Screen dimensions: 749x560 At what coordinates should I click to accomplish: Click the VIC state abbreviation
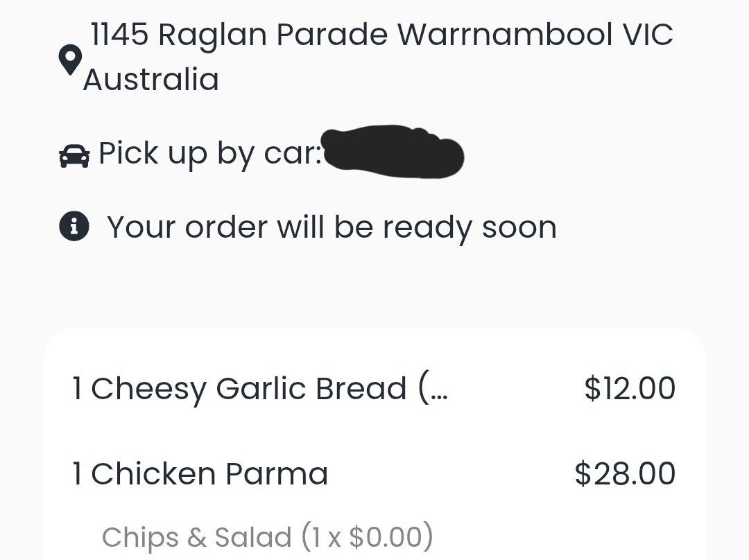tap(644, 35)
